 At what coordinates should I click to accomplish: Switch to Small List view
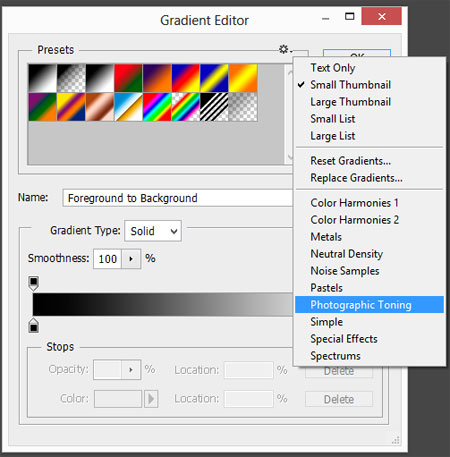[x=369, y=119]
